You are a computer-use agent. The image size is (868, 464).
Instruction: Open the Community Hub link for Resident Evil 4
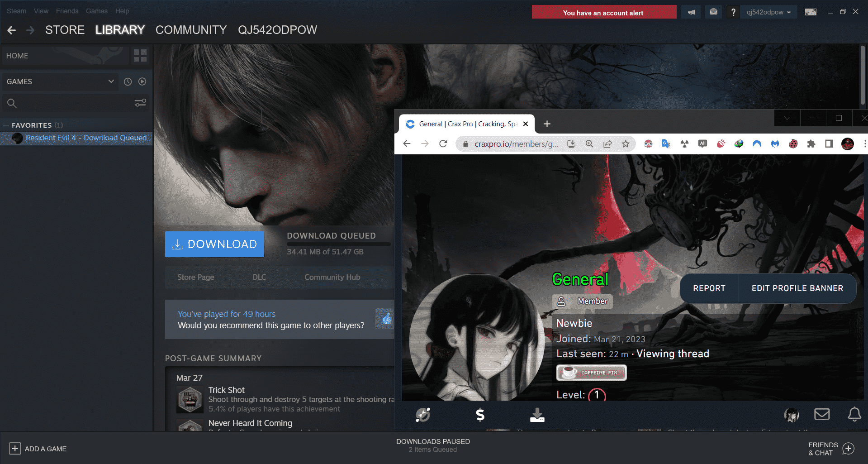point(332,277)
